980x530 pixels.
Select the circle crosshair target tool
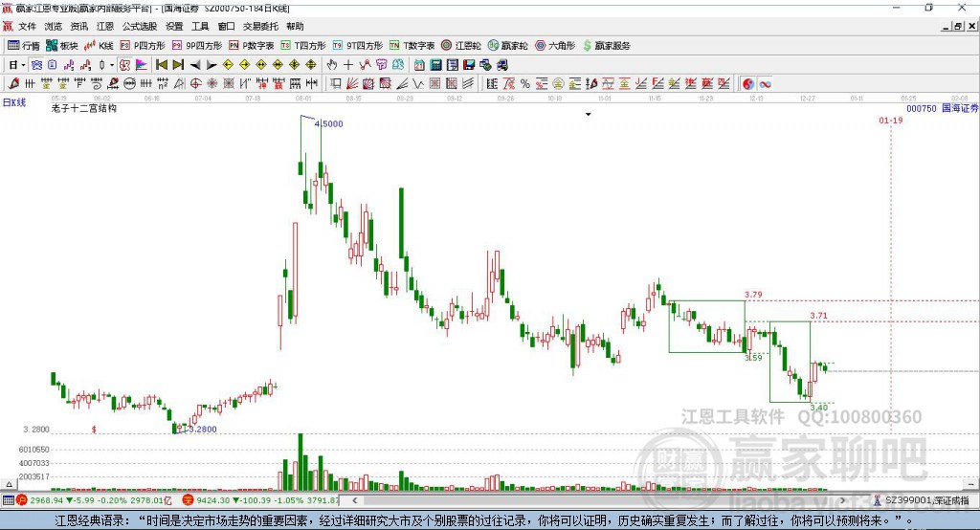[195, 84]
